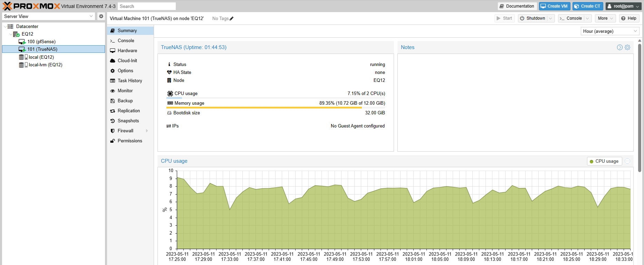Click the Node building icon
The image size is (644, 265).
169,80
